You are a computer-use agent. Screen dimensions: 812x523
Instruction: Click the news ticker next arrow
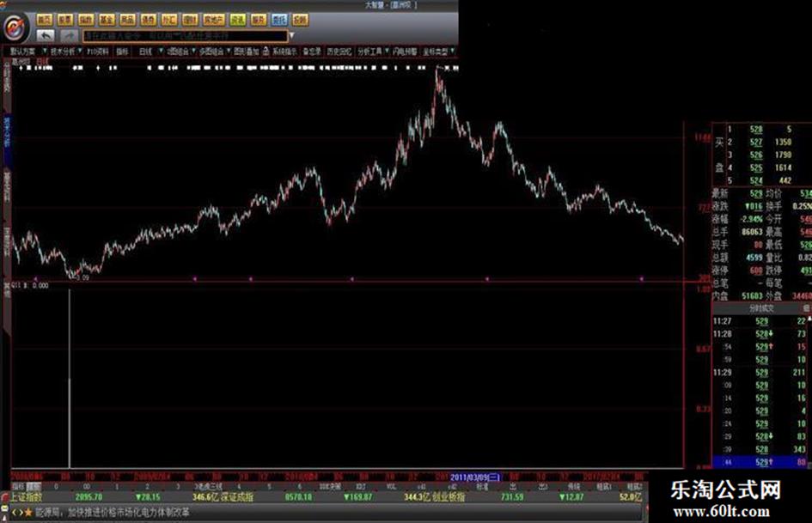coord(21,513)
